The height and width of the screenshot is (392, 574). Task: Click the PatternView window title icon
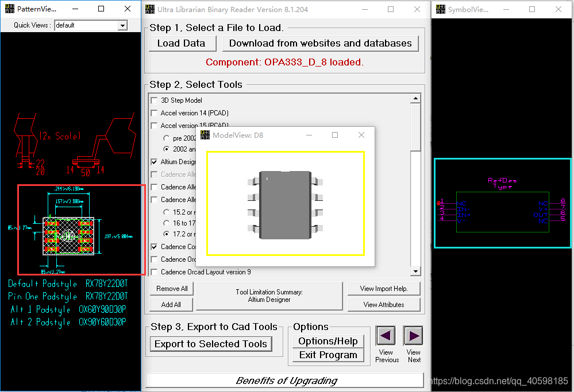coord(10,9)
